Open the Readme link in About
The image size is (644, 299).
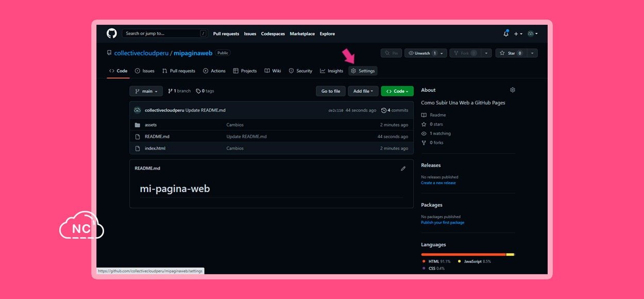click(x=434, y=115)
